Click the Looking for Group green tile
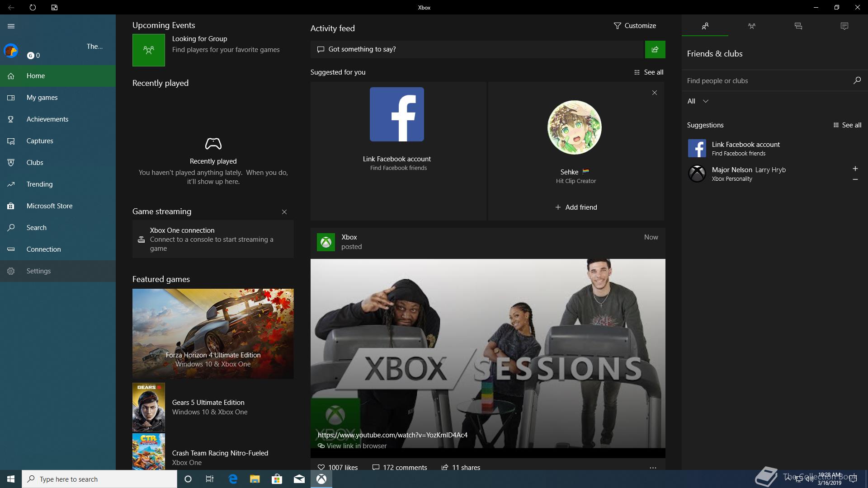The height and width of the screenshot is (488, 868). point(149,50)
